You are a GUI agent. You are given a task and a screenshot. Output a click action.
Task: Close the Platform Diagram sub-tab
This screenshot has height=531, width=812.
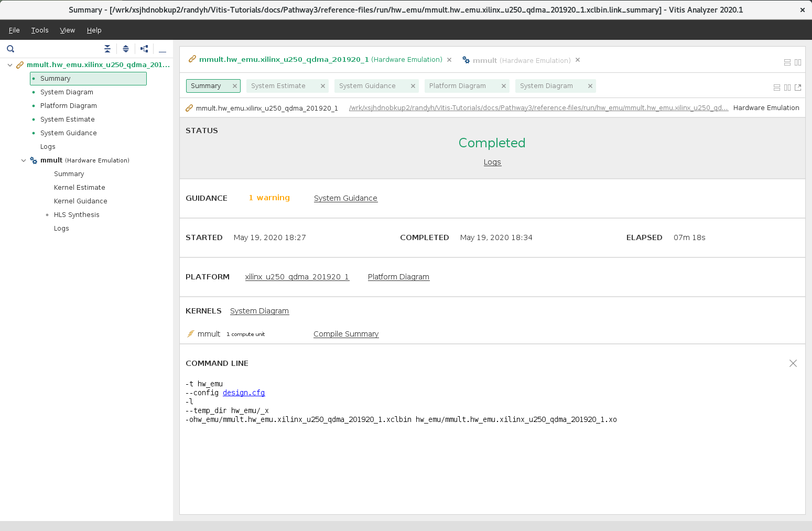click(x=504, y=86)
